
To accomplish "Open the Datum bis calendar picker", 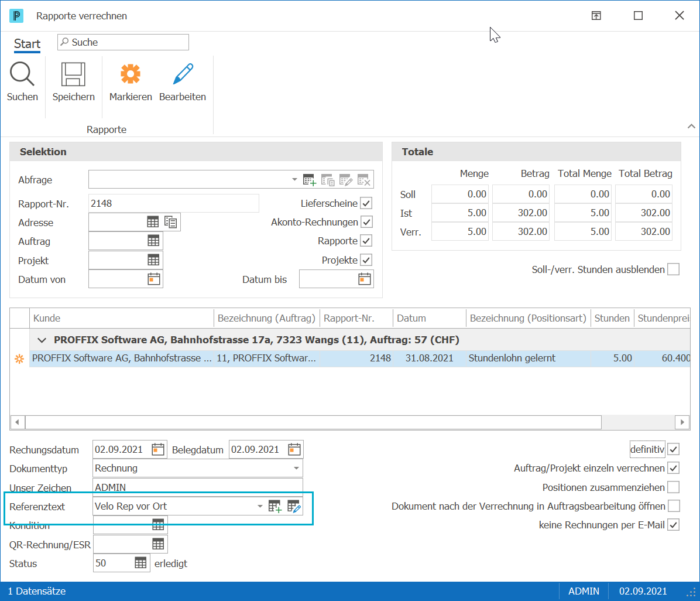I will click(364, 279).
